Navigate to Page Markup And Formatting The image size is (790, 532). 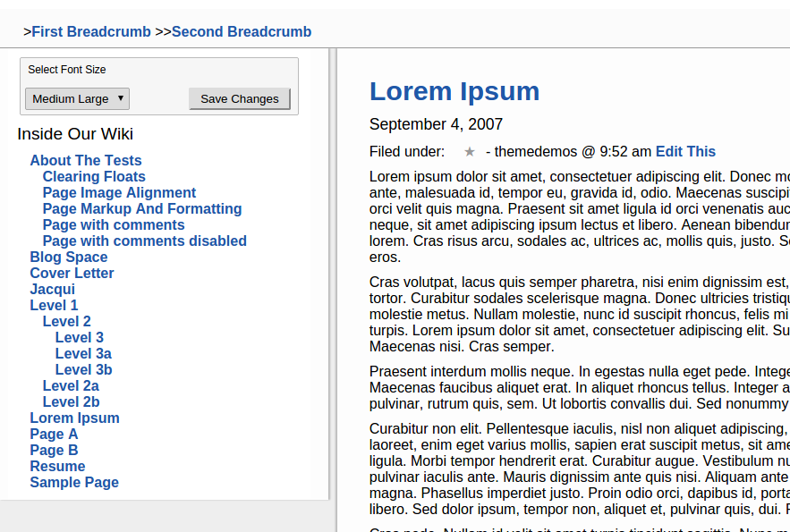(x=142, y=209)
